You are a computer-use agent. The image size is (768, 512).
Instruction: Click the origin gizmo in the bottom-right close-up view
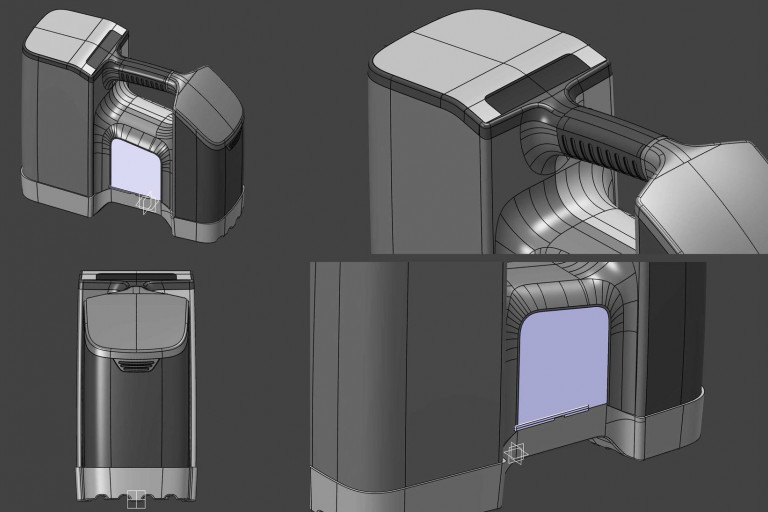coord(517,455)
